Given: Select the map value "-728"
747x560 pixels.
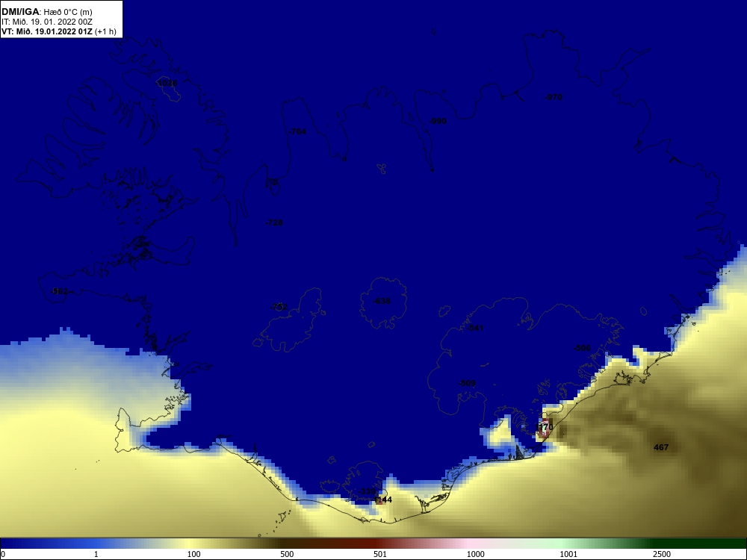Looking at the screenshot, I should click(x=274, y=223).
